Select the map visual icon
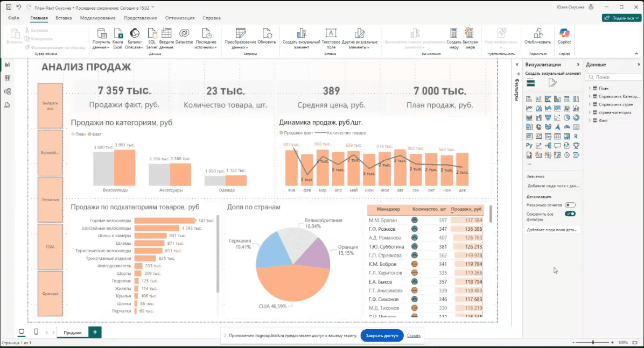The height and width of the screenshot is (348, 644). (538, 127)
